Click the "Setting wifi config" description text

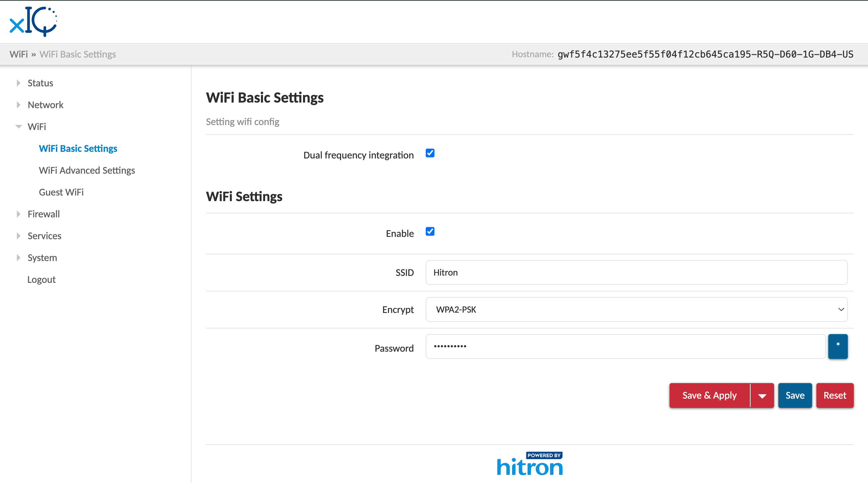[242, 122]
